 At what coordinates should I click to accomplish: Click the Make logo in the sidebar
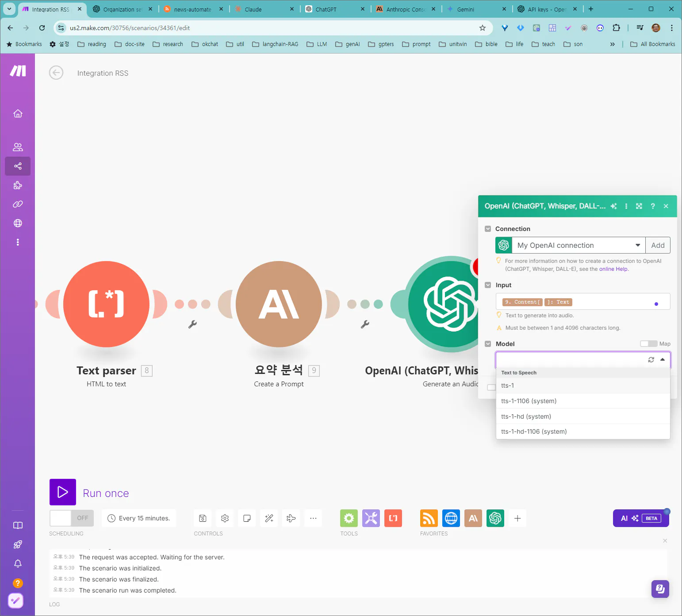click(x=18, y=71)
